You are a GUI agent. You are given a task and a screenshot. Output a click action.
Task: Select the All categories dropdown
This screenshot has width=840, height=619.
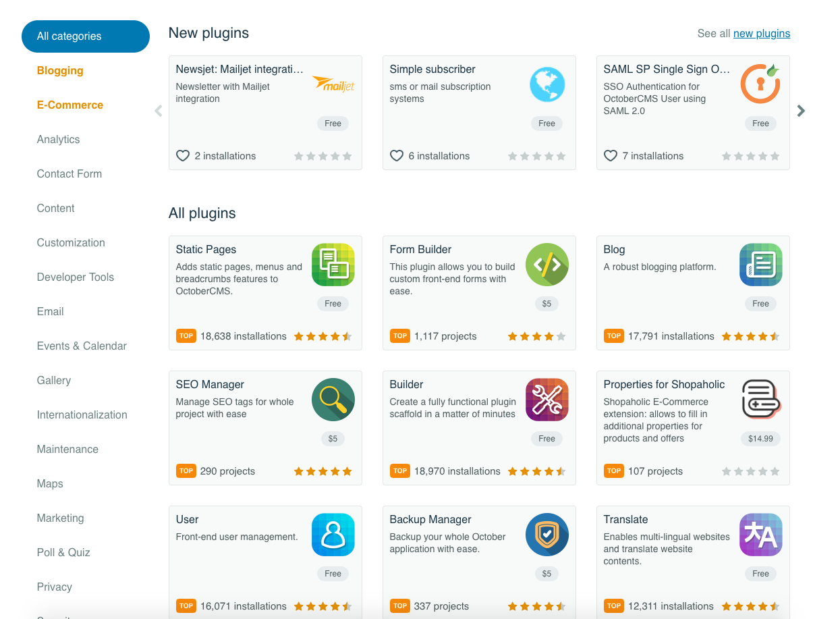click(x=86, y=36)
